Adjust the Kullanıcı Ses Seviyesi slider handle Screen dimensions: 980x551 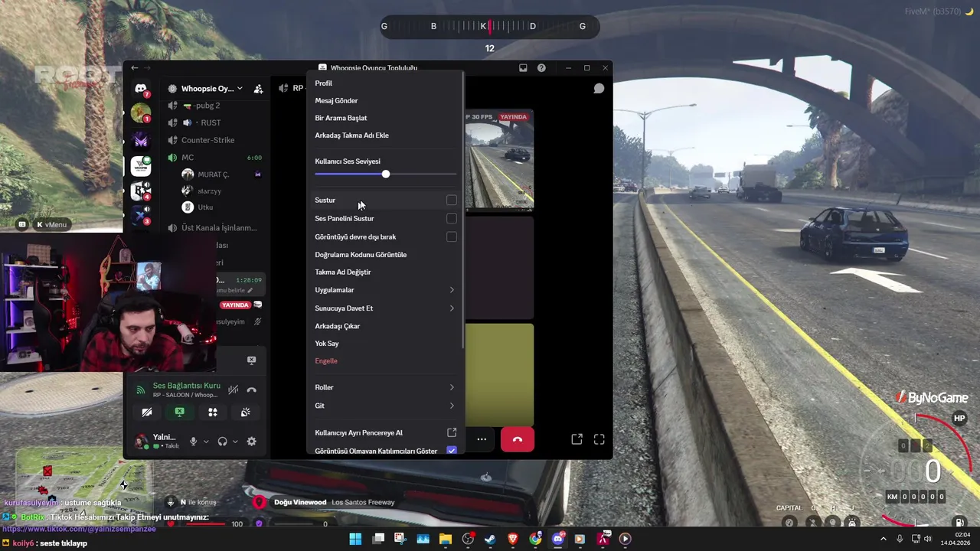pyautogui.click(x=386, y=174)
